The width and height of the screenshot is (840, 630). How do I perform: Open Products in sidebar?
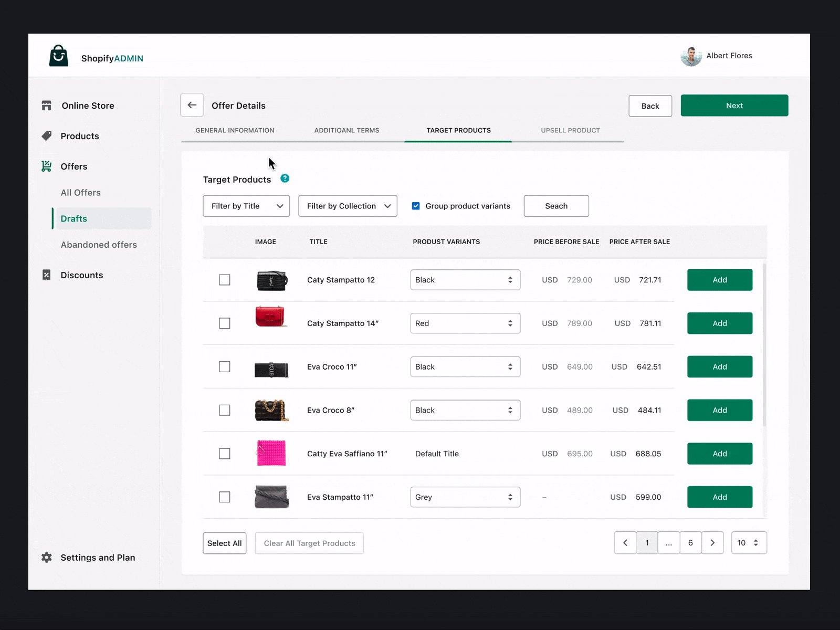point(80,136)
